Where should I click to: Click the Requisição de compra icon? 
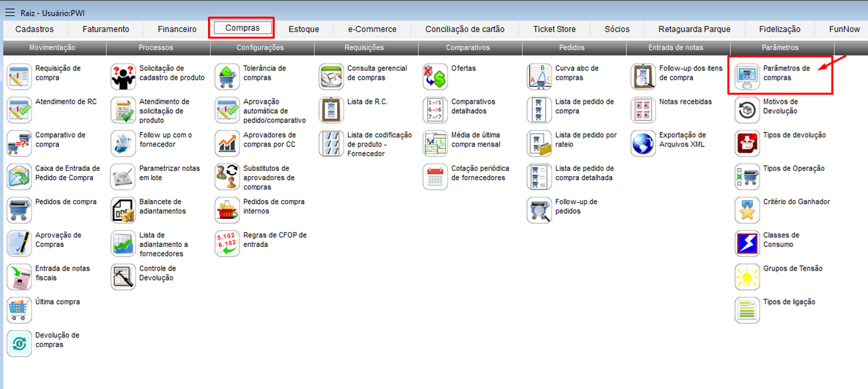(19, 77)
